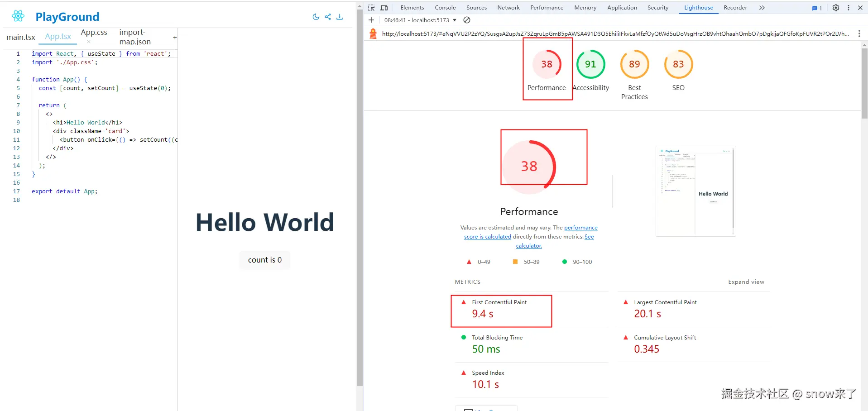The height and width of the screenshot is (411, 868).
Task: Open the Lighthouse report tools menu
Action: (859, 33)
